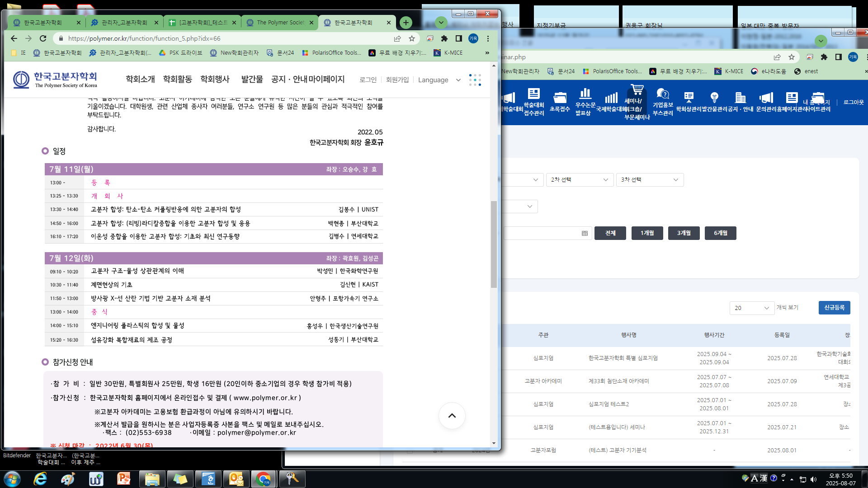868x488 pixels.
Task: Open a new tab with plus button
Action: pos(406,22)
